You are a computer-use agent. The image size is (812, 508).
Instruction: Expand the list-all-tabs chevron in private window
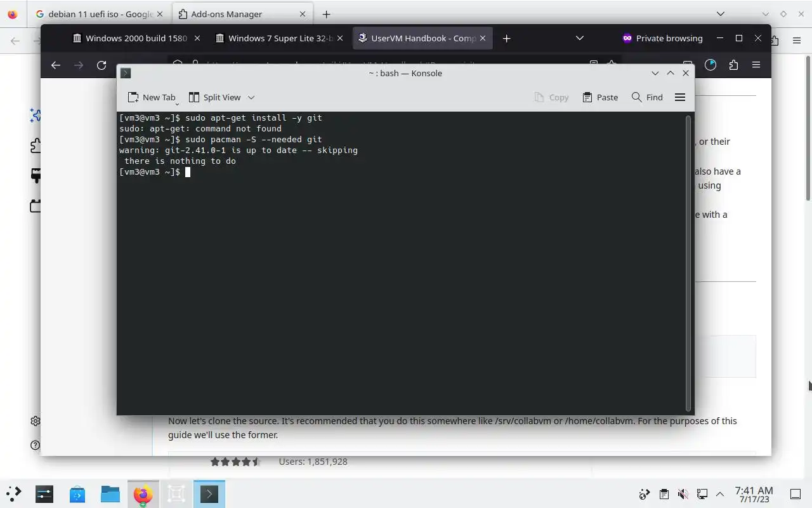pos(579,38)
